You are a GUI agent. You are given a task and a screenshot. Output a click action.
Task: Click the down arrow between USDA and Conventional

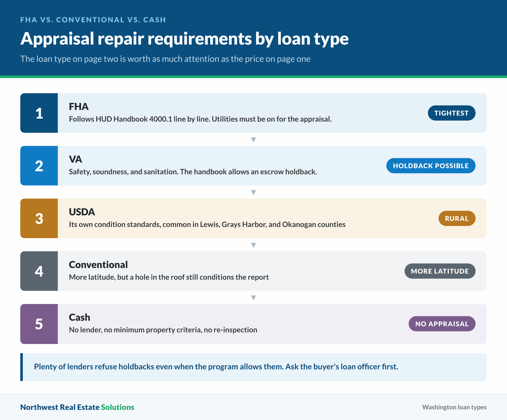(253, 245)
